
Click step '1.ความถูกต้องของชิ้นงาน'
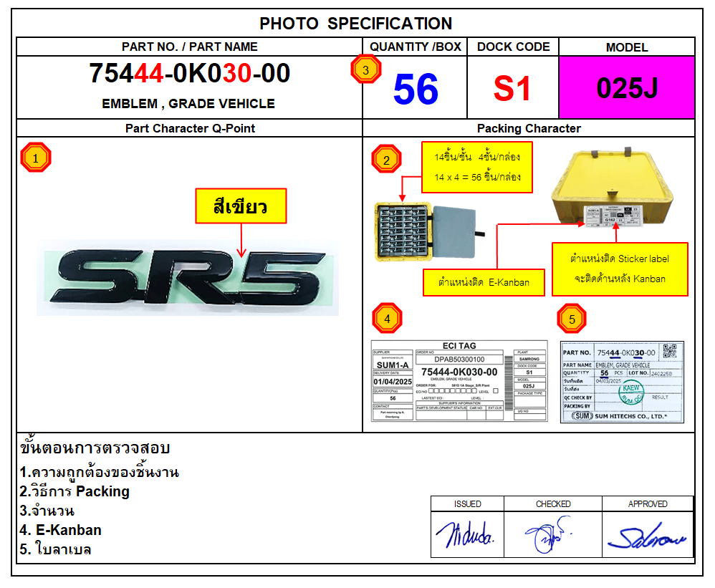click(100, 472)
